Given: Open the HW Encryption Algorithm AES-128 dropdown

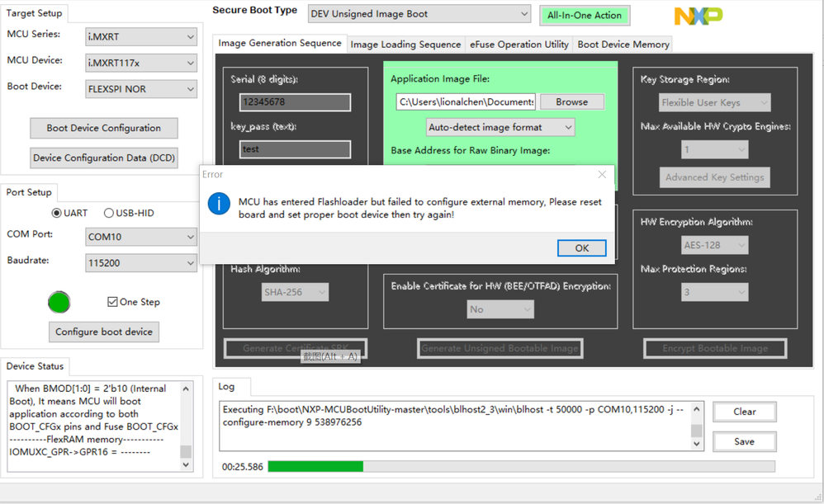Looking at the screenshot, I should [715, 245].
